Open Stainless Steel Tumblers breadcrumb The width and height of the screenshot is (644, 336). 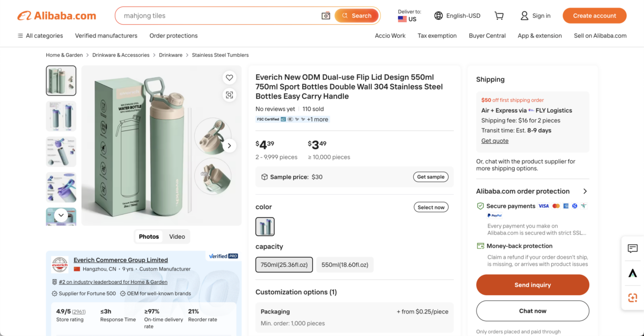pos(220,55)
